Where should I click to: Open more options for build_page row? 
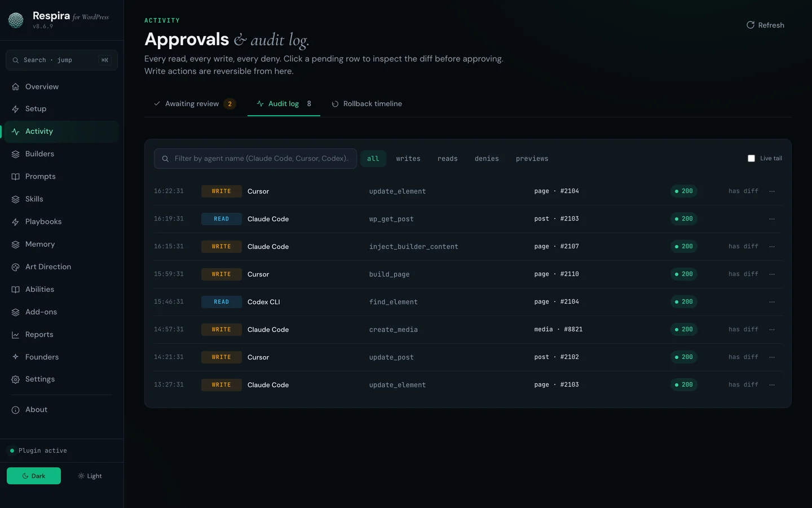(772, 274)
